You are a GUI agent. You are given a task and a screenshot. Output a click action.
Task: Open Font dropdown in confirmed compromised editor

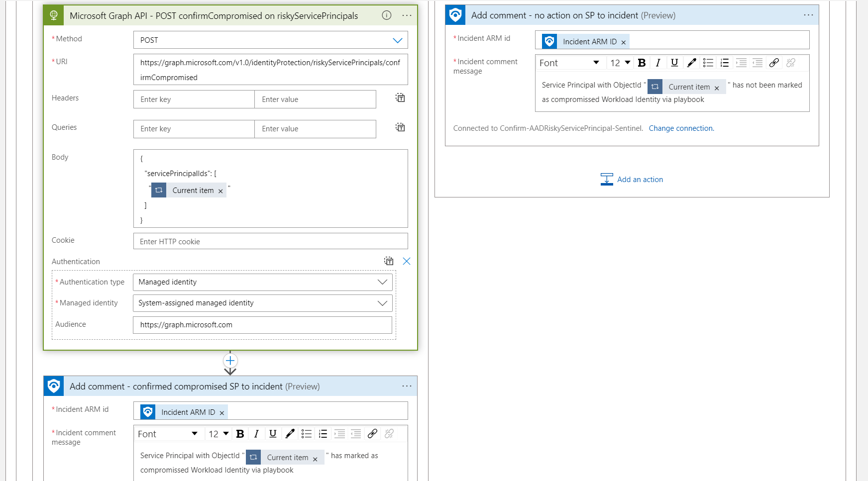(x=168, y=434)
